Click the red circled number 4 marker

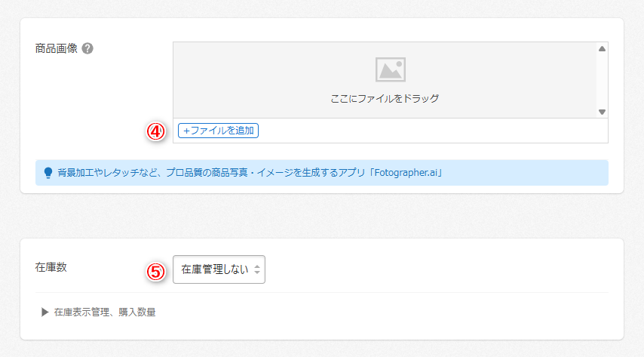(x=155, y=131)
